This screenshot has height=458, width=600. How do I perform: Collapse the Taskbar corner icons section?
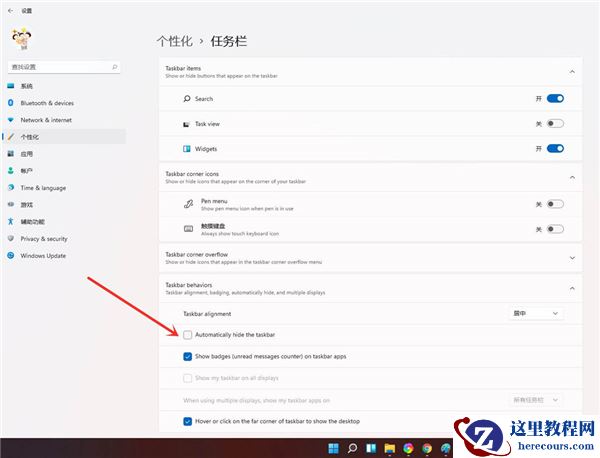click(x=572, y=177)
